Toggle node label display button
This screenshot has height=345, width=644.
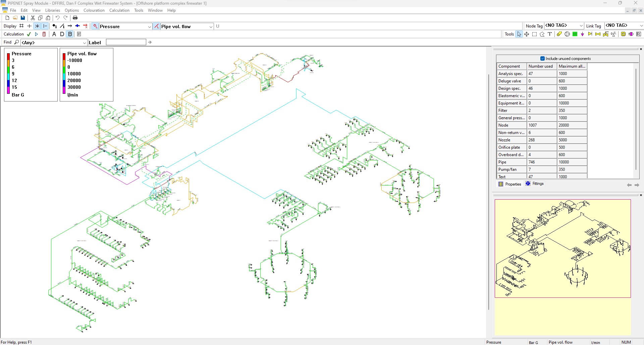(x=54, y=26)
